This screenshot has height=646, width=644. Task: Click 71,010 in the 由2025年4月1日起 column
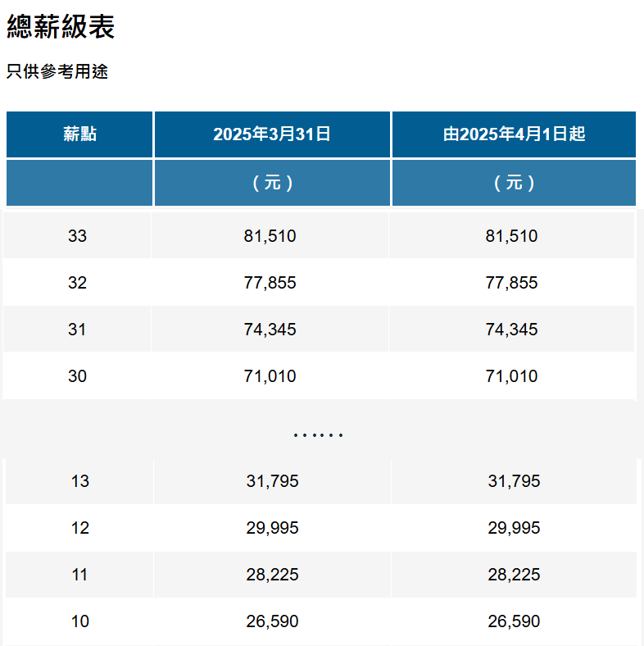click(x=511, y=376)
